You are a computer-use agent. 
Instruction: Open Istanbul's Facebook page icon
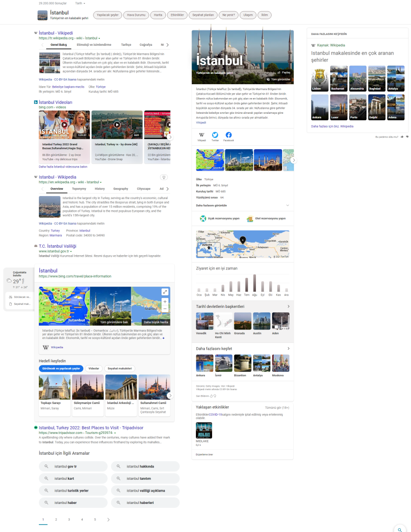pyautogui.click(x=228, y=134)
